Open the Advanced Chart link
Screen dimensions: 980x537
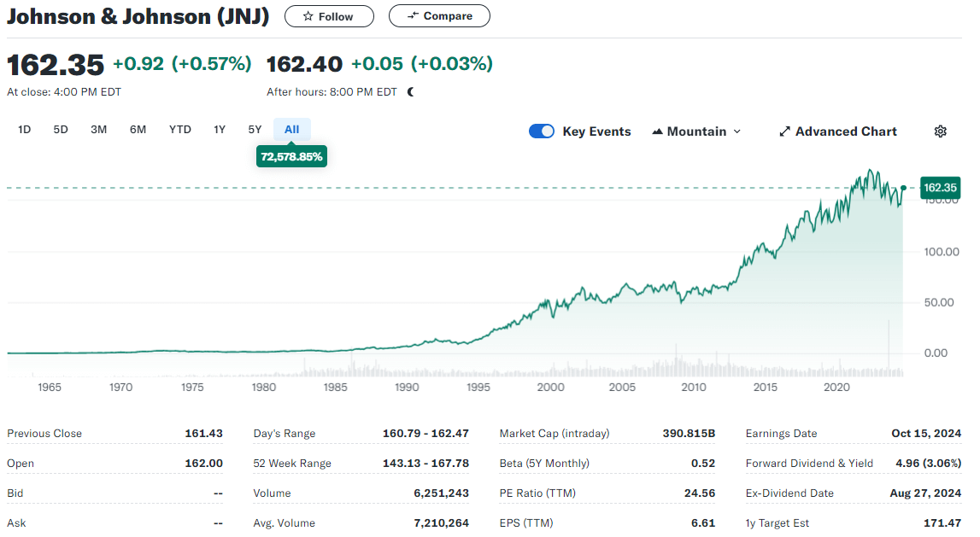[838, 131]
